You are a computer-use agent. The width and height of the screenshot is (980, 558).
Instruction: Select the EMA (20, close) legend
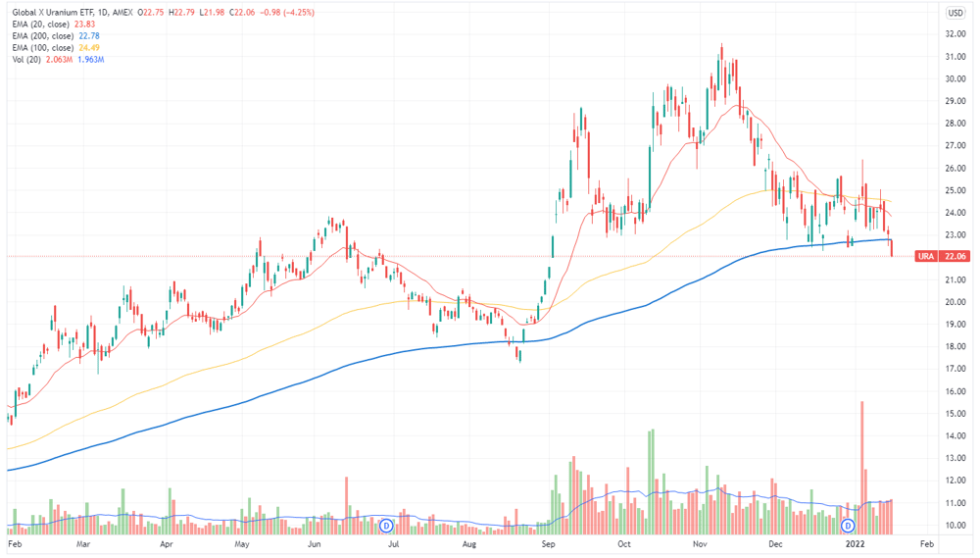(x=41, y=25)
